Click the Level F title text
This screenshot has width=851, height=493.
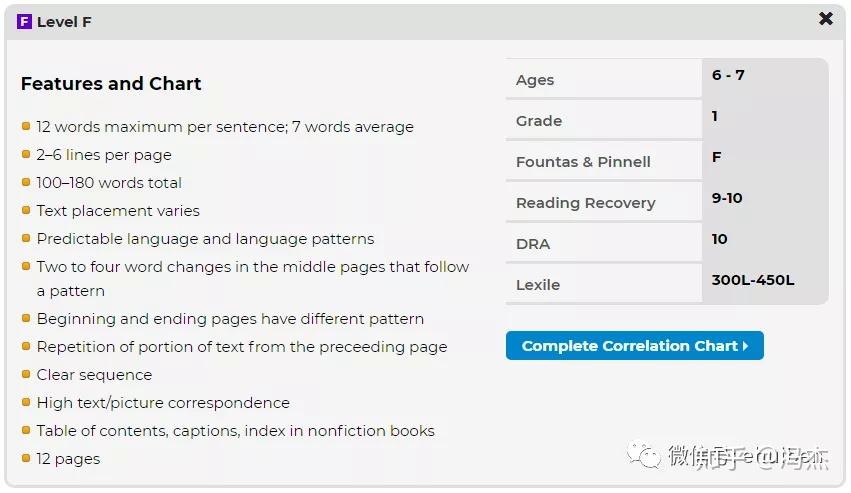click(x=64, y=22)
